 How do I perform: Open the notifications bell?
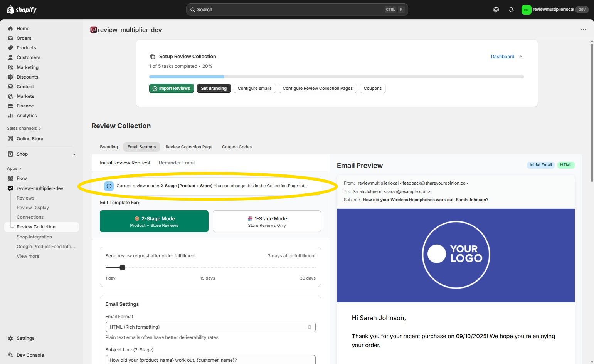511,10
